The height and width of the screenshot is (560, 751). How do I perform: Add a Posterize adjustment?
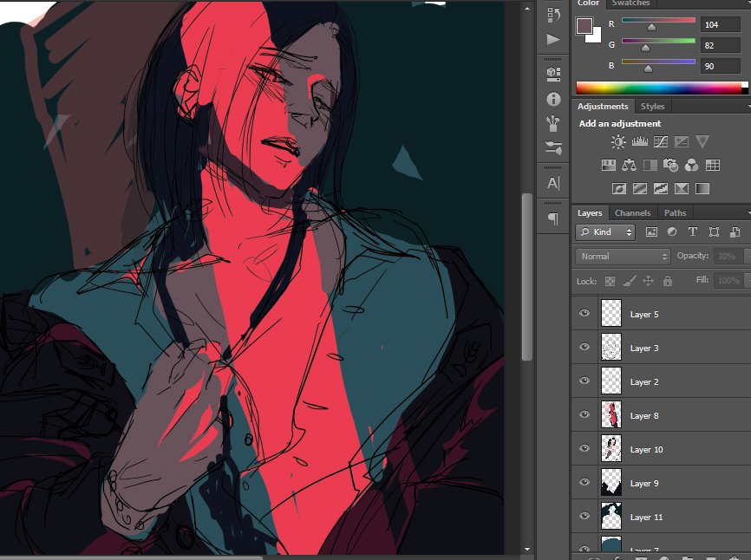640,189
